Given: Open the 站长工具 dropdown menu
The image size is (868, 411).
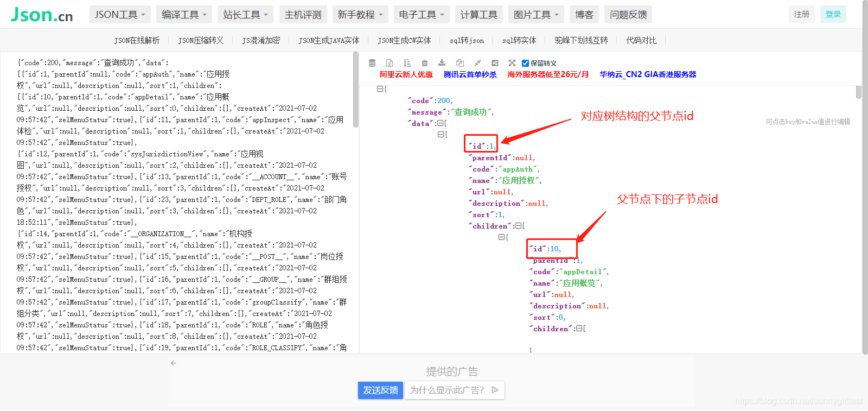Looking at the screenshot, I should pyautogui.click(x=245, y=15).
